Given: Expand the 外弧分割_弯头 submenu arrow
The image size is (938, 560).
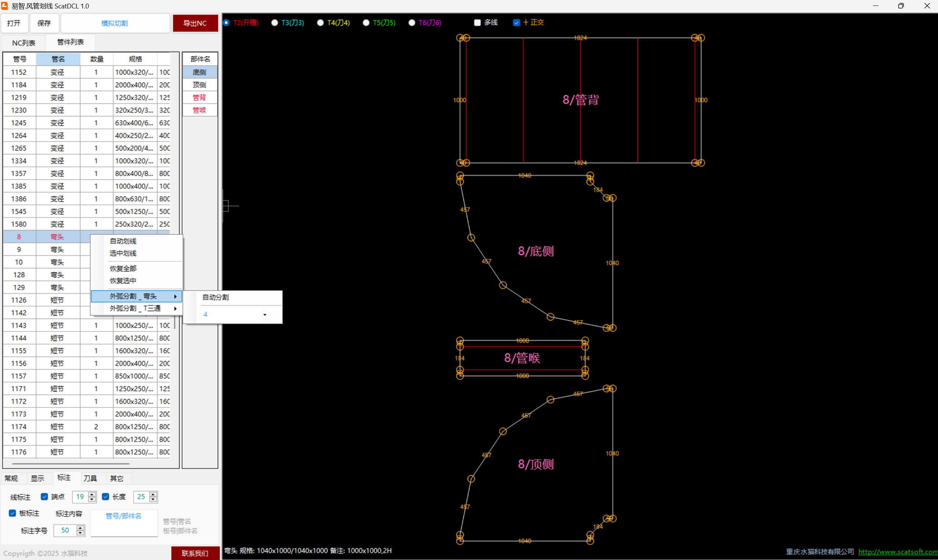Looking at the screenshot, I should [175, 296].
